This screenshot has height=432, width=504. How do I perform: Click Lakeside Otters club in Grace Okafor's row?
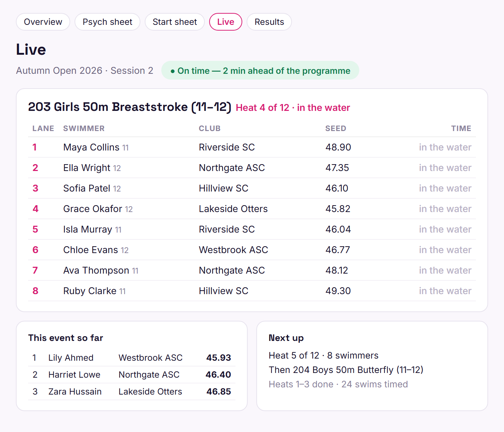[233, 209]
